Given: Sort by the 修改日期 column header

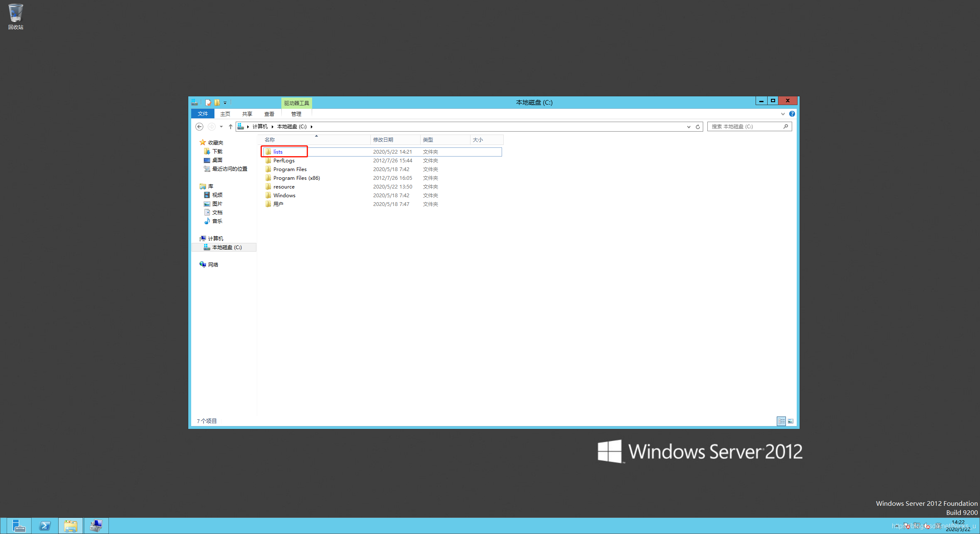Looking at the screenshot, I should 383,140.
